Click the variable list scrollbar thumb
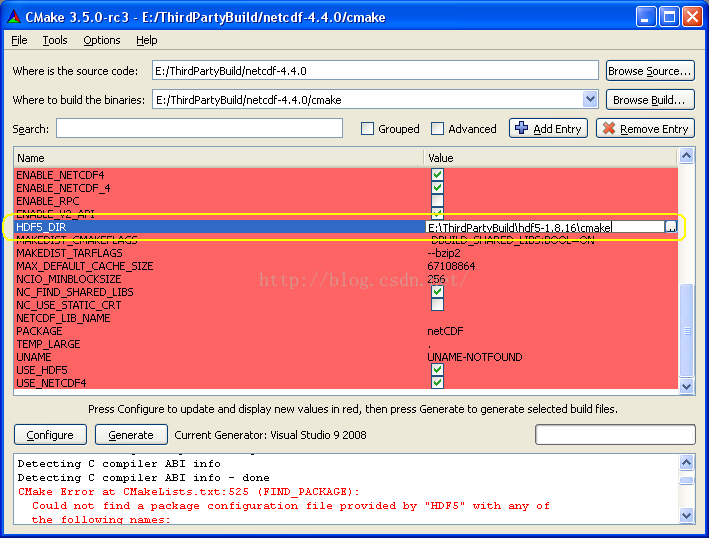This screenshot has height=538, width=709. tap(686, 330)
